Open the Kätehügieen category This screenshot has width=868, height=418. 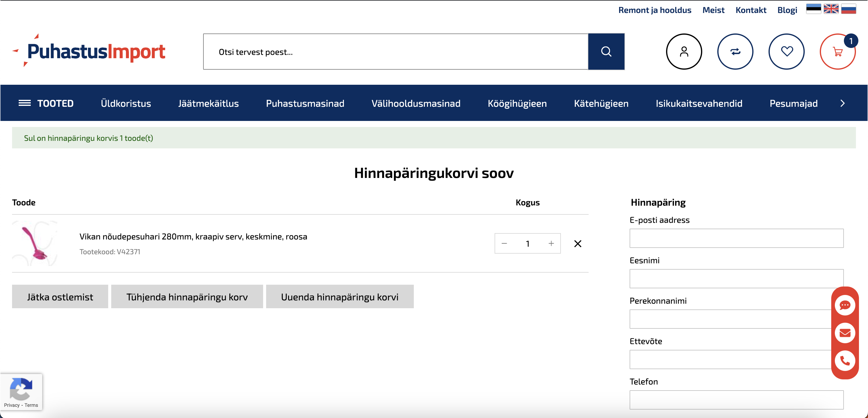click(x=601, y=103)
